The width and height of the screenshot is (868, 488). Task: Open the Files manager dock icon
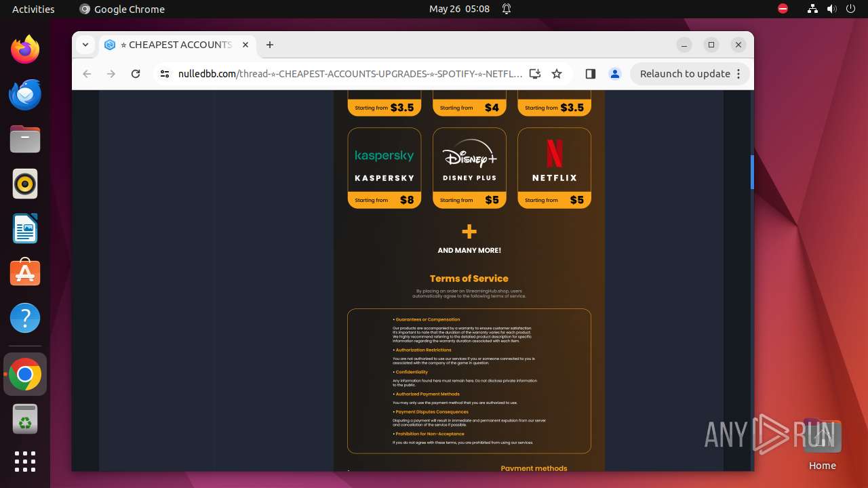pyautogui.click(x=25, y=139)
